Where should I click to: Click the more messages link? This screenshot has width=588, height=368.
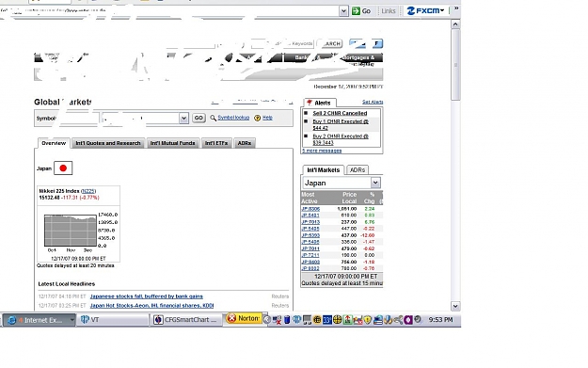(x=322, y=151)
